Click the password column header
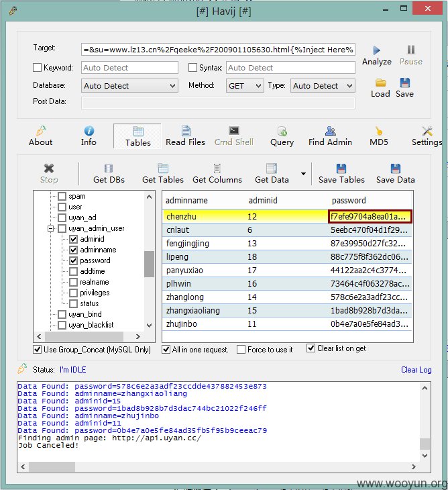 (x=349, y=200)
